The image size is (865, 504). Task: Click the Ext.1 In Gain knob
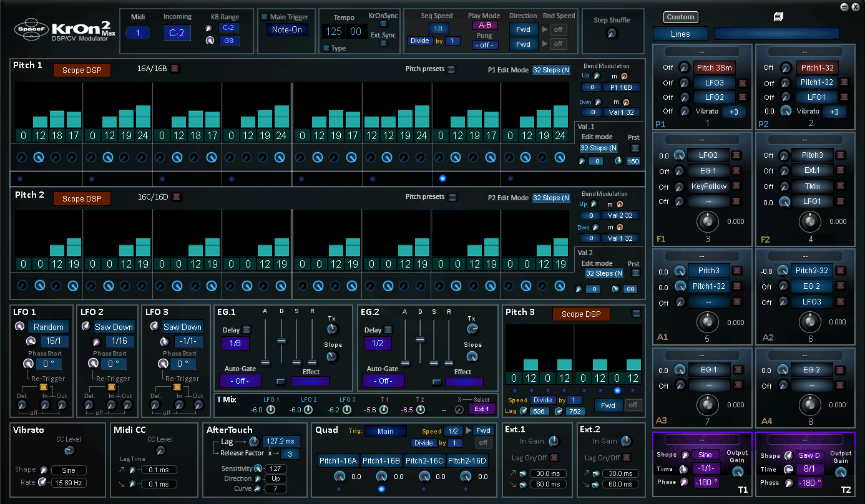point(554,441)
